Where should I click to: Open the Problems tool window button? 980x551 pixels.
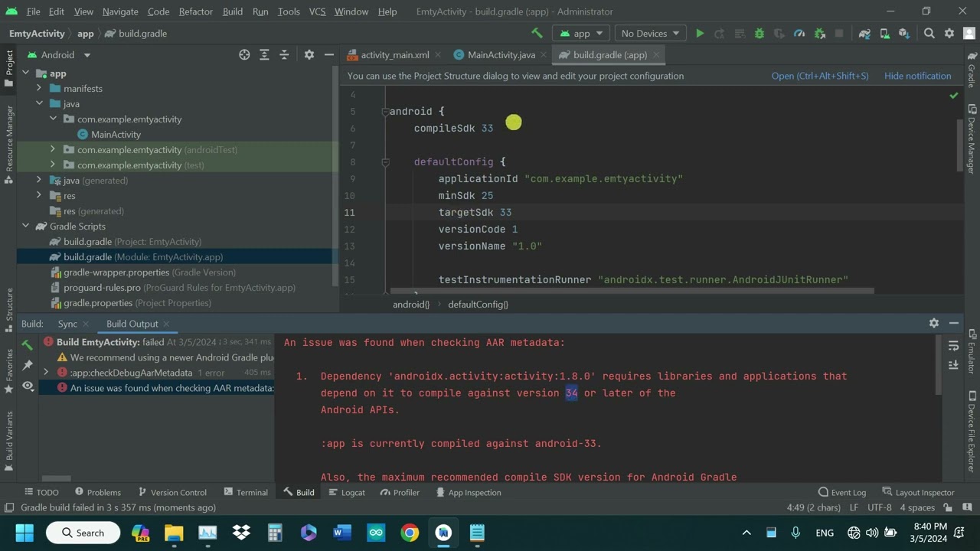(98, 492)
